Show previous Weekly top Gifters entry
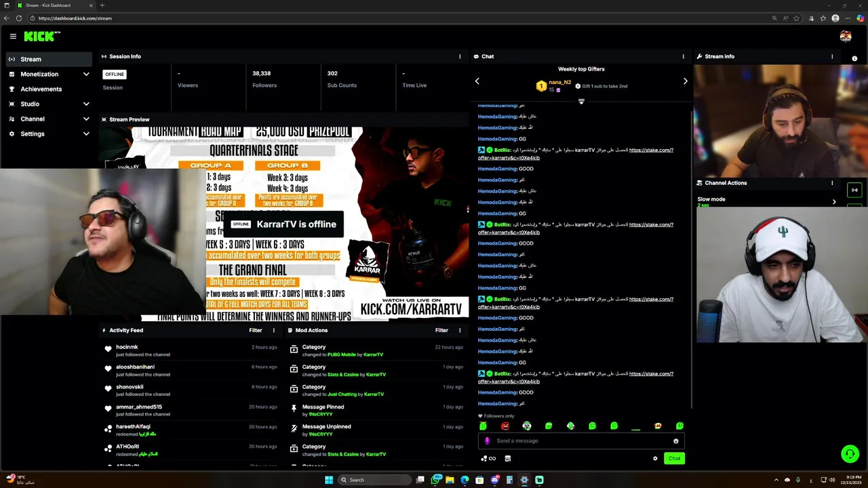Viewport: 868px width, 488px height. [477, 81]
